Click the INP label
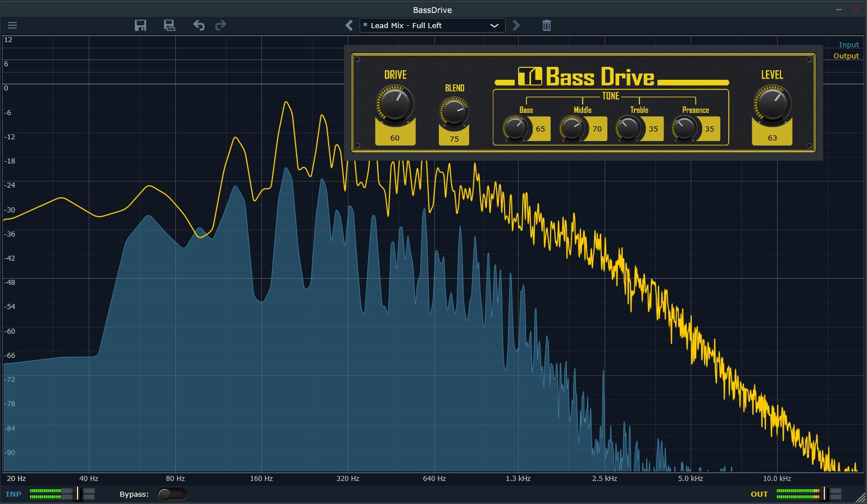This screenshot has height=504, width=867. tap(13, 494)
